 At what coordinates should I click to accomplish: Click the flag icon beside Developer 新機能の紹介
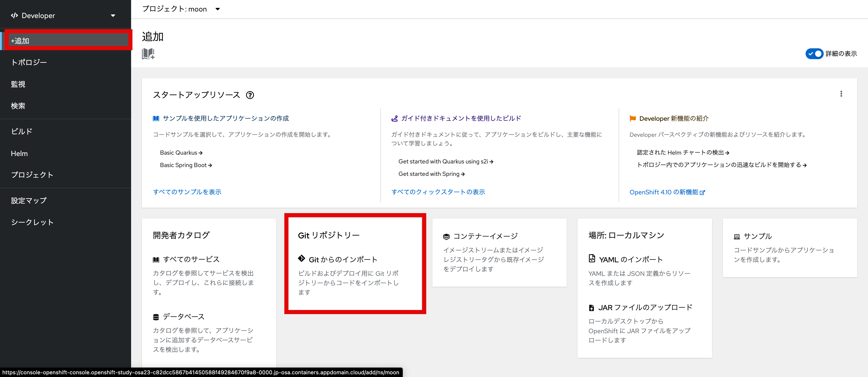pyautogui.click(x=633, y=119)
